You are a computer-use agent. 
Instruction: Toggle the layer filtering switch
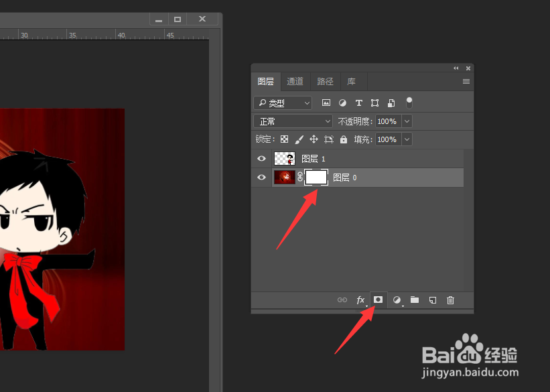pyautogui.click(x=409, y=103)
